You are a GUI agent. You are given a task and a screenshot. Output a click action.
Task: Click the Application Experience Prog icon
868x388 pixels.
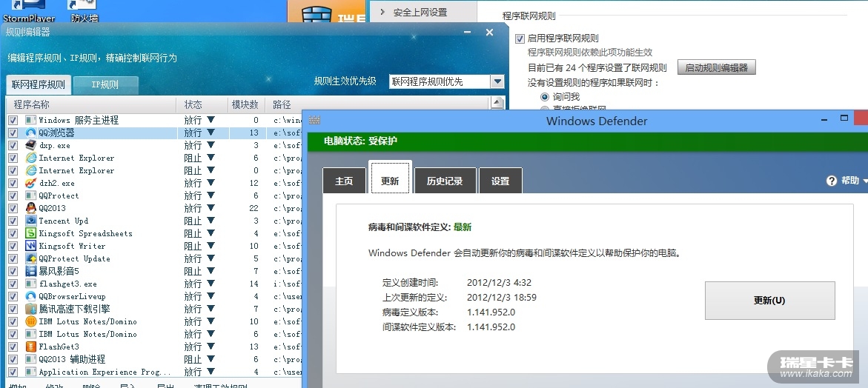point(30,372)
